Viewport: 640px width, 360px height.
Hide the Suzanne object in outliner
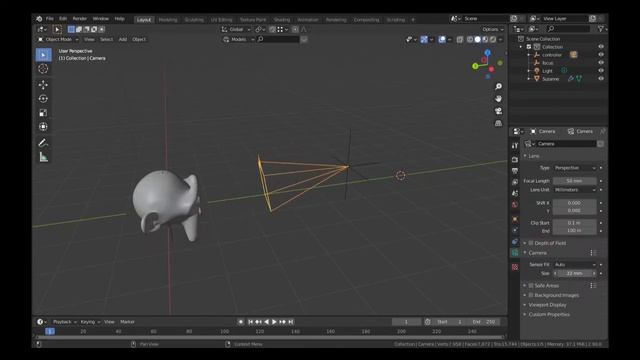[x=601, y=79]
